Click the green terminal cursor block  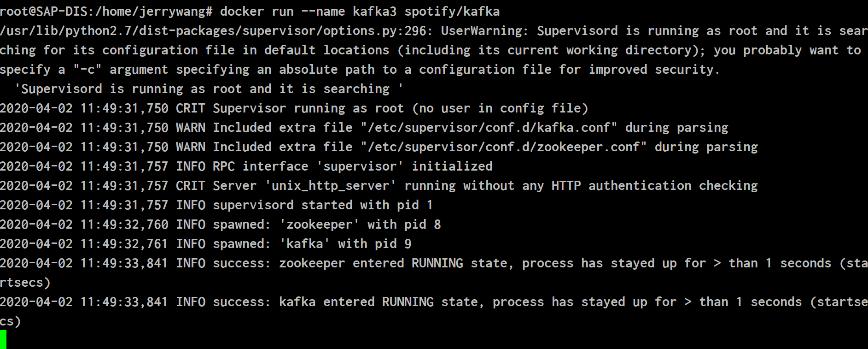pyautogui.click(x=3, y=339)
